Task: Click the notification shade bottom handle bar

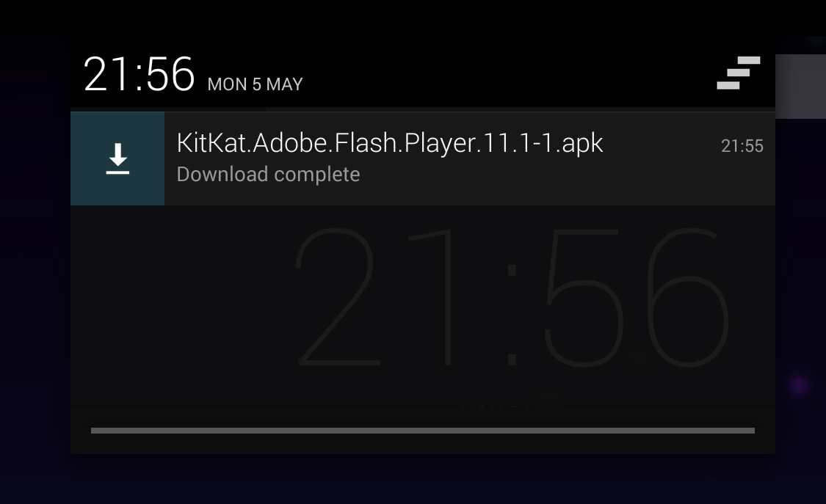Action: tap(422, 431)
